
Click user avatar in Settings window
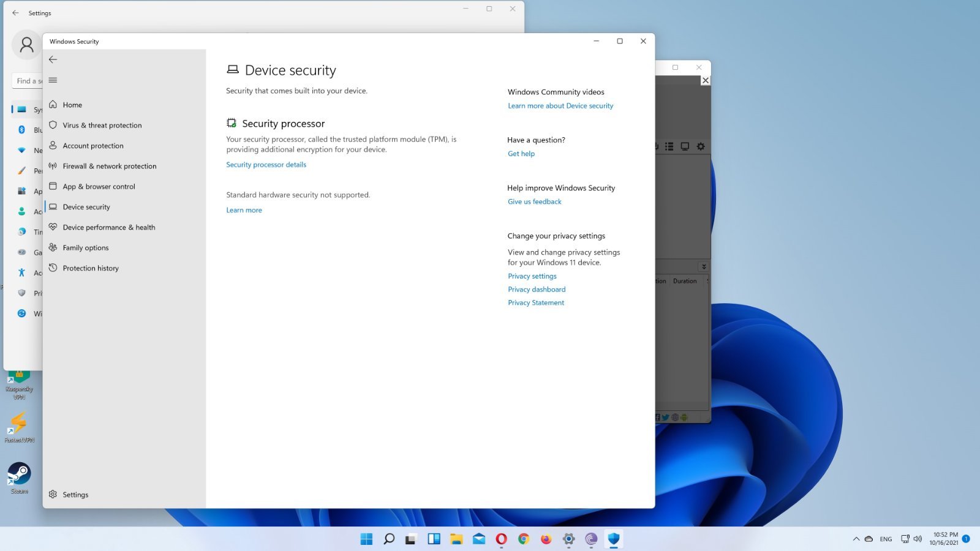point(26,45)
